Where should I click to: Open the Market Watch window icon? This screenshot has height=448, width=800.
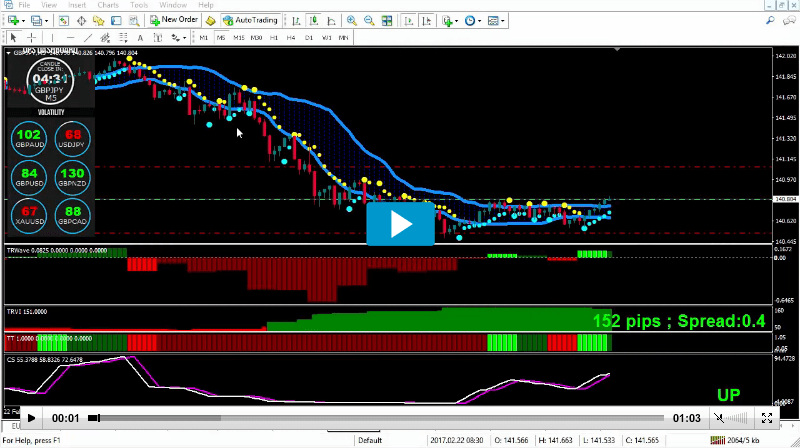63,20
